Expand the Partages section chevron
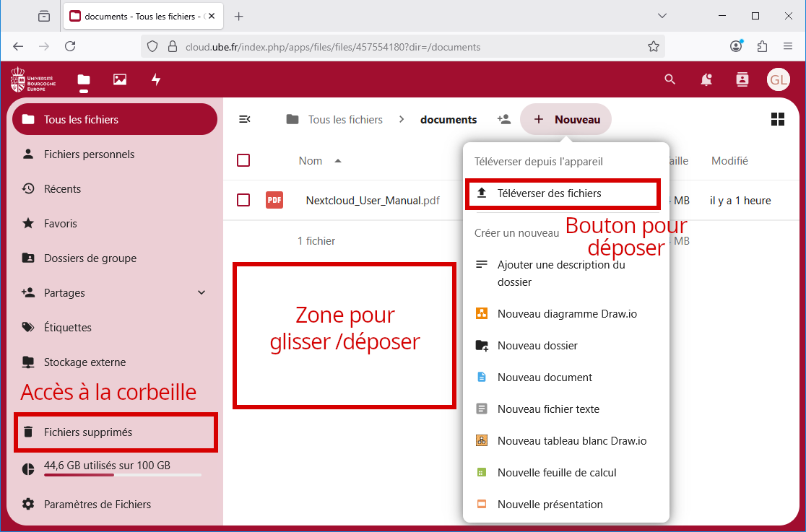The width and height of the screenshot is (806, 532). 201,292
